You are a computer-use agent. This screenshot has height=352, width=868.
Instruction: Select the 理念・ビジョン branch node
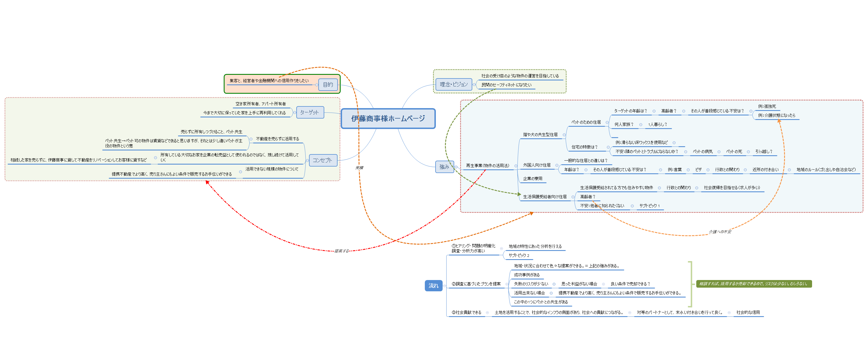(454, 84)
